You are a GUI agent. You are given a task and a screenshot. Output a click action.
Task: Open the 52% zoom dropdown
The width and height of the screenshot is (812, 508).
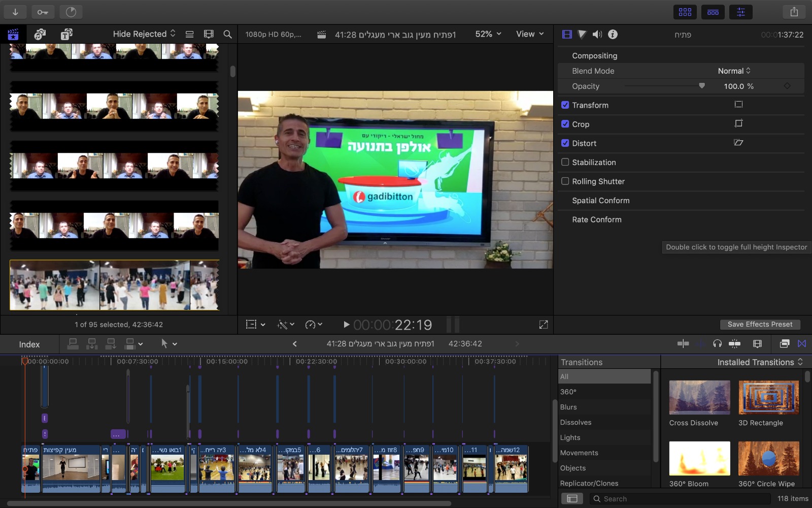click(x=488, y=34)
